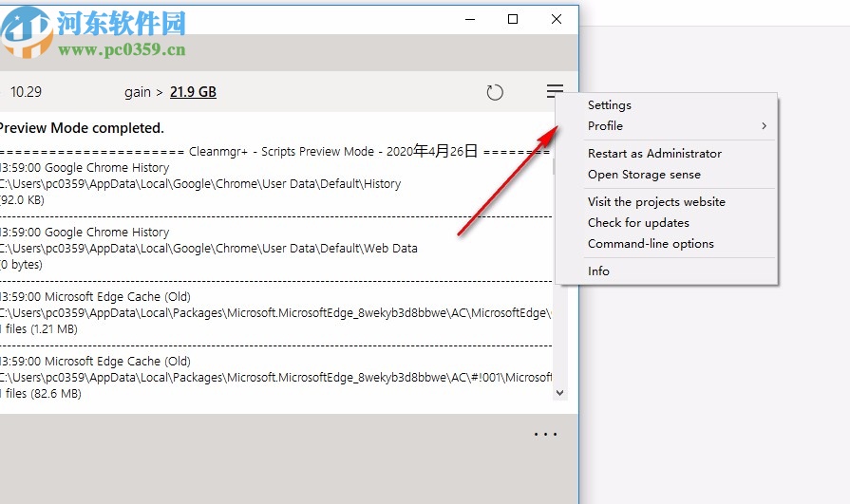This screenshot has height=504, width=850.
Task: Open the hamburger menu icon
Action: click(555, 91)
